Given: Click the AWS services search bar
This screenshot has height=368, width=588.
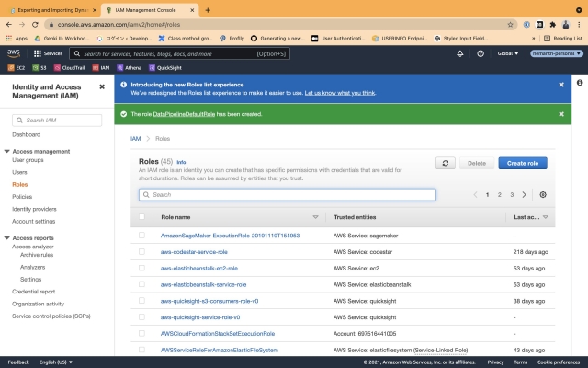Looking at the screenshot, I should click(180, 53).
